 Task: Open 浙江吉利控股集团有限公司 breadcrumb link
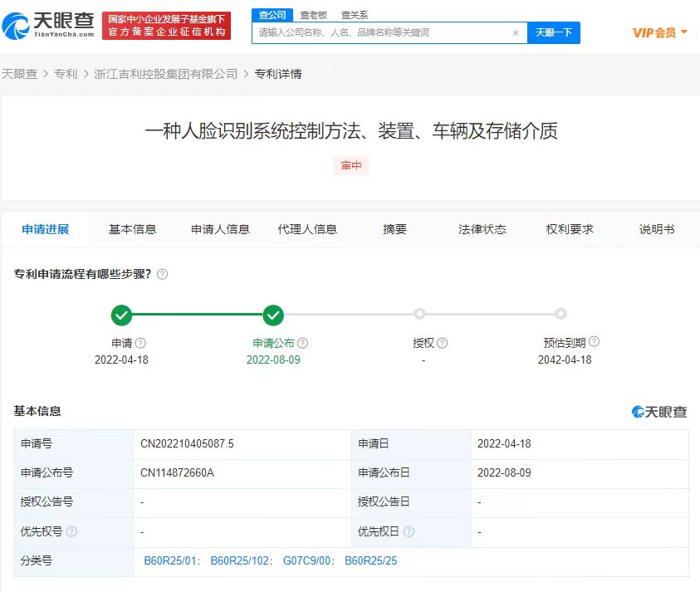click(165, 74)
